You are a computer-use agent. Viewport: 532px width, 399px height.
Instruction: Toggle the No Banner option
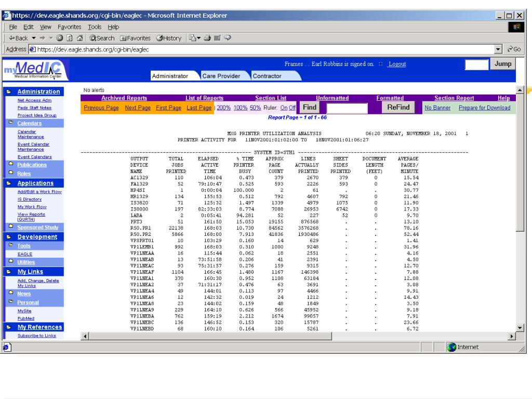pyautogui.click(x=437, y=108)
